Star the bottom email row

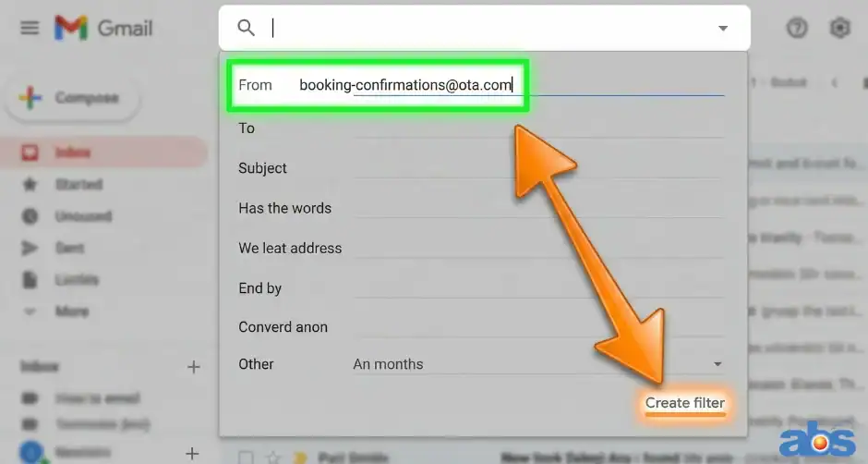[272, 457]
